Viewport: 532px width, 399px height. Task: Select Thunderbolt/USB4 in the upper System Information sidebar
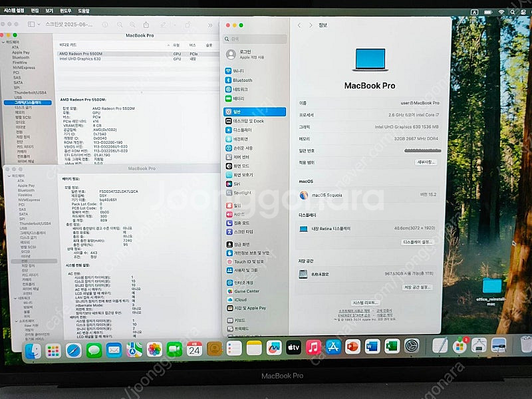tap(30, 92)
